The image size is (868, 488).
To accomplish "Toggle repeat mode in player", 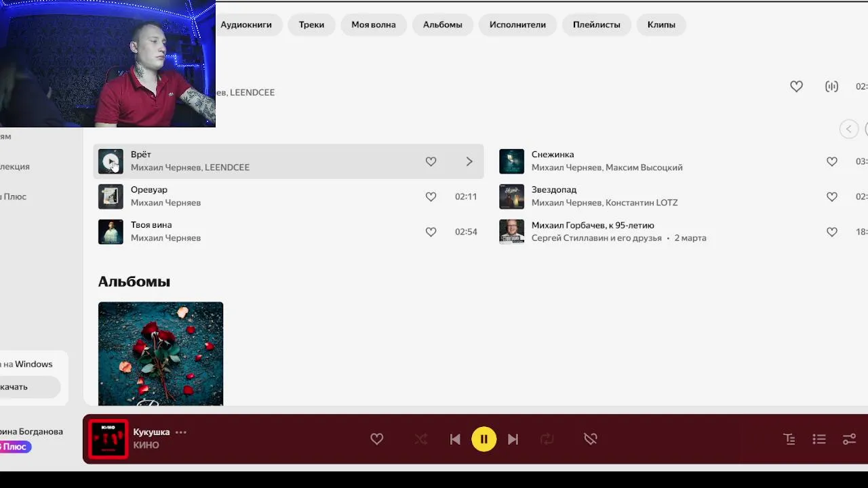I will click(547, 439).
